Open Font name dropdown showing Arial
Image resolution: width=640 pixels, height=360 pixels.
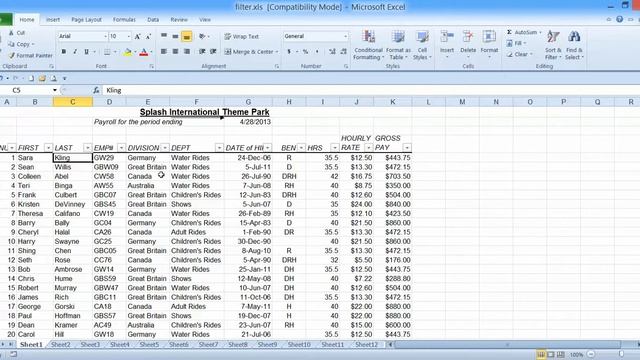pyautogui.click(x=82, y=36)
